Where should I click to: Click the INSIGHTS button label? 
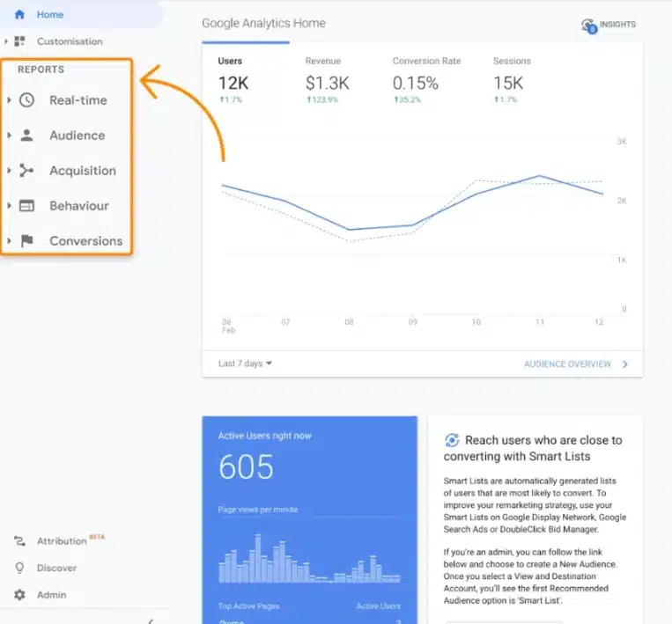pyautogui.click(x=617, y=25)
